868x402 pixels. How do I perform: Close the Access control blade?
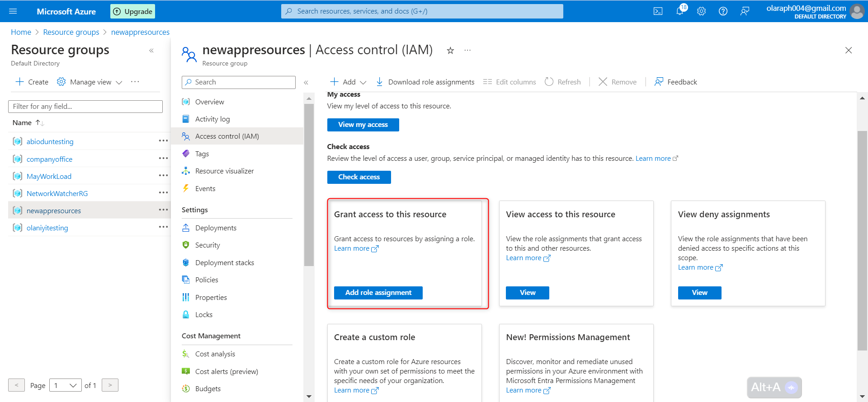(x=849, y=50)
